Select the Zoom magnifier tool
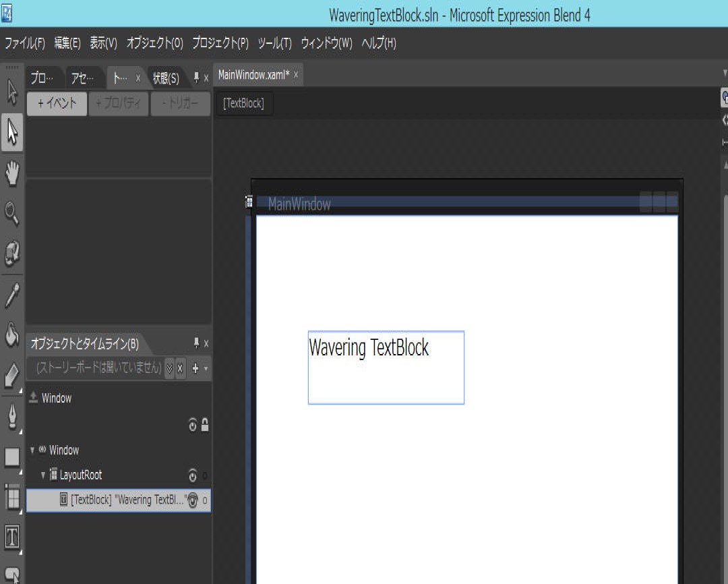Screen dimensions: 728x584 point(12,214)
